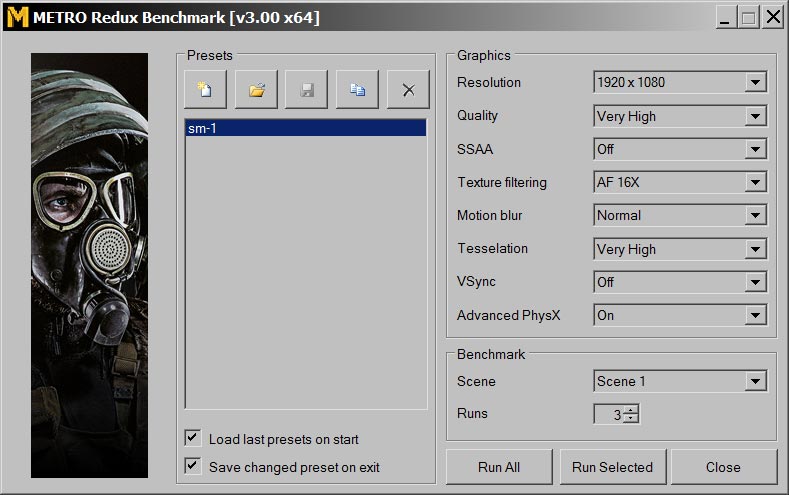Click the save preset floppy icon
The height and width of the screenshot is (495, 789).
[307, 90]
